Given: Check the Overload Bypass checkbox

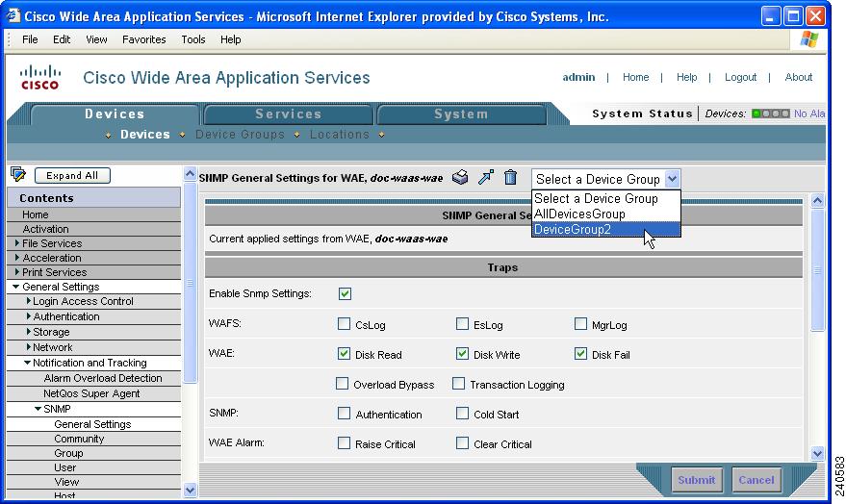Looking at the screenshot, I should click(342, 383).
